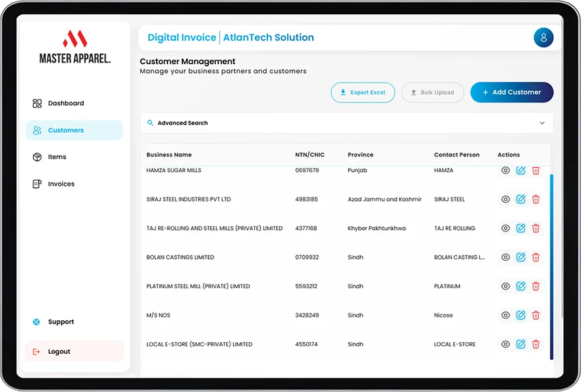The image size is (581, 392).
Task: Click the Customer Management heading
Action: (x=187, y=61)
